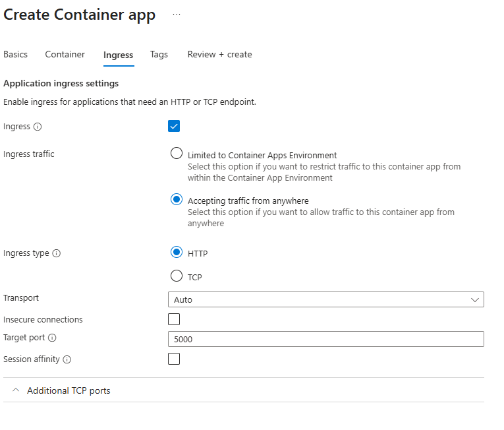Choose HTTP as ingress type
Image resolution: width=504 pixels, height=430 pixels.
176,253
